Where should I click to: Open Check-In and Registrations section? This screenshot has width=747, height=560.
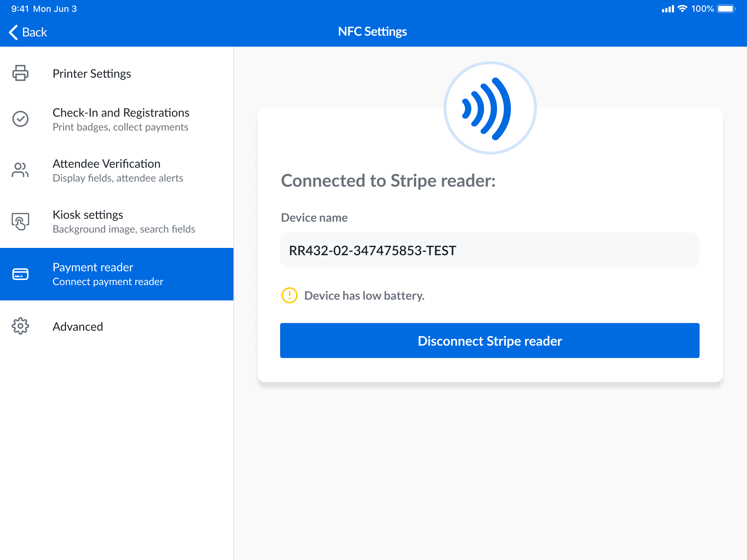(117, 119)
